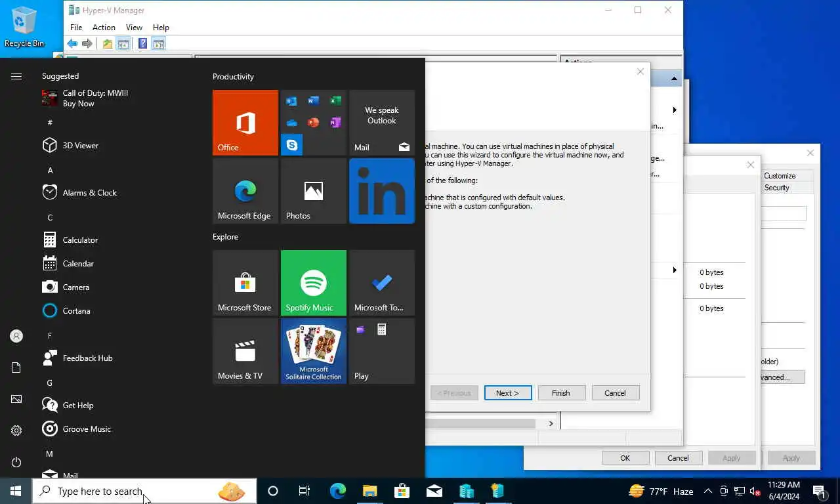
Task: Click the Help question mark toolbar icon
Action: coord(142,44)
